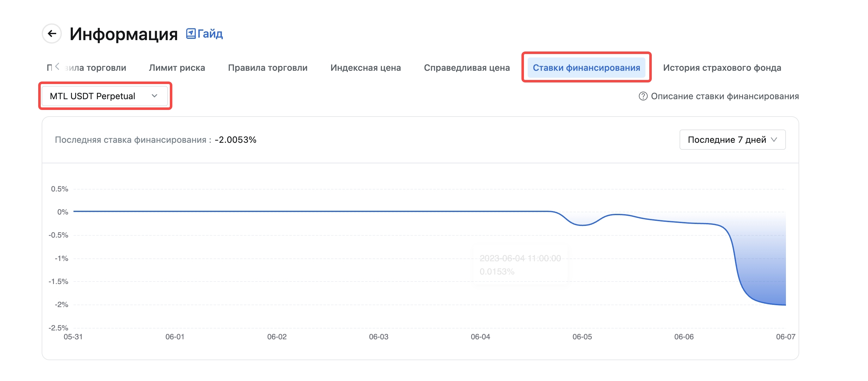Go to the Справедливая цена tab

(466, 68)
